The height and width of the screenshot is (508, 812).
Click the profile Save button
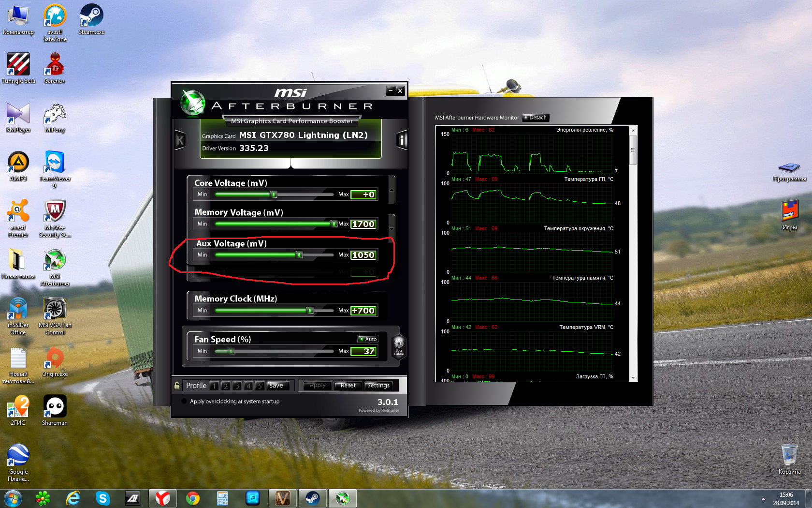click(278, 386)
